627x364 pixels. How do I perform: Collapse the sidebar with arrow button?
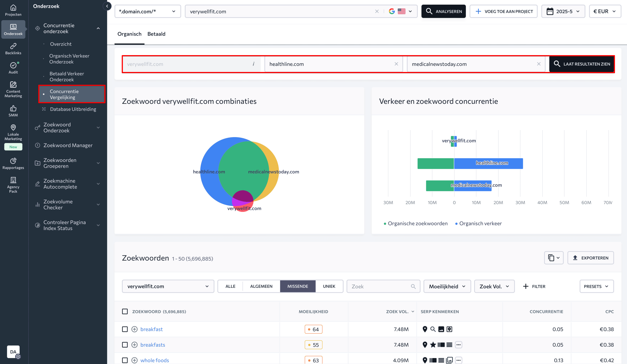[107, 6]
